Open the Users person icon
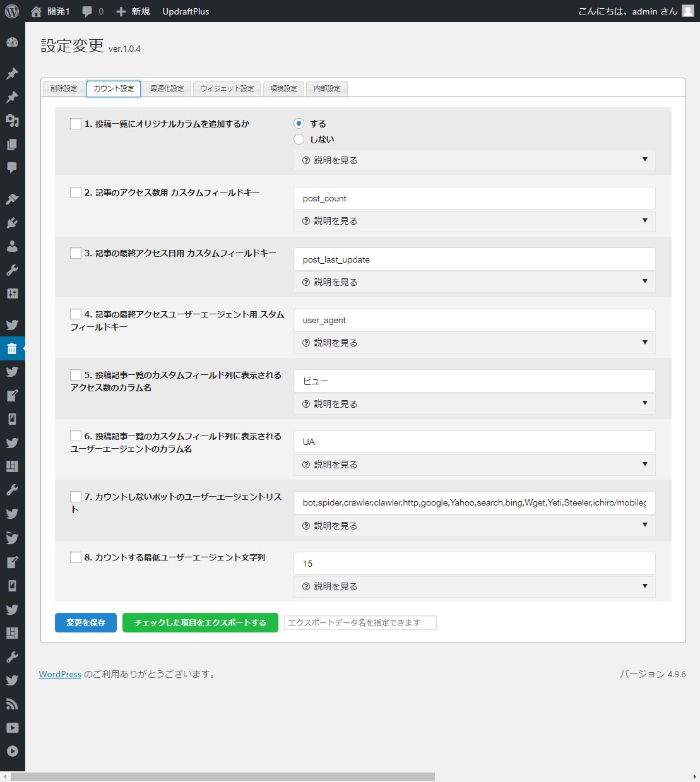Image resolution: width=700 pixels, height=782 pixels. (x=12, y=246)
